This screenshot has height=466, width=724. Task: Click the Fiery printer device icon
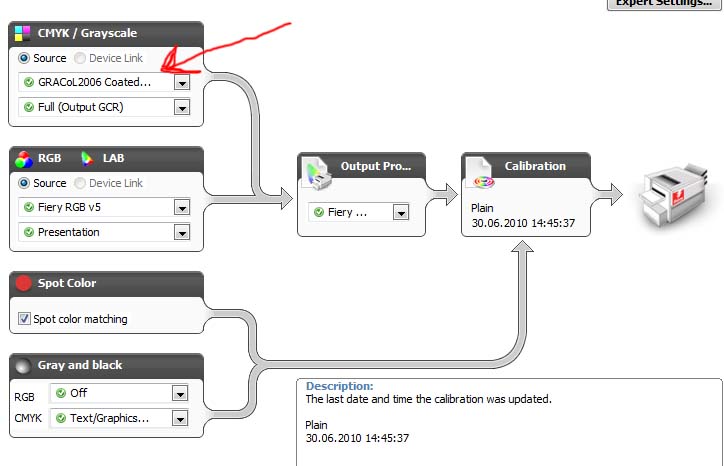point(673,194)
